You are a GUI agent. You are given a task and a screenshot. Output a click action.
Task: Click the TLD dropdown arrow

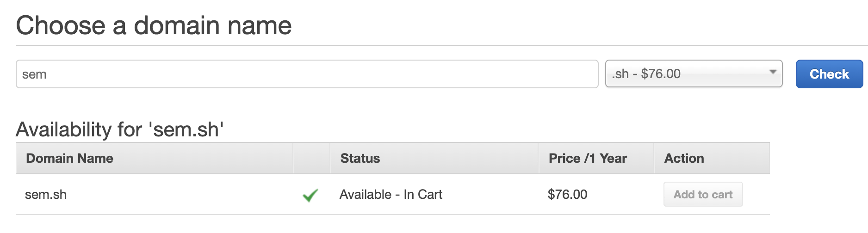772,72
